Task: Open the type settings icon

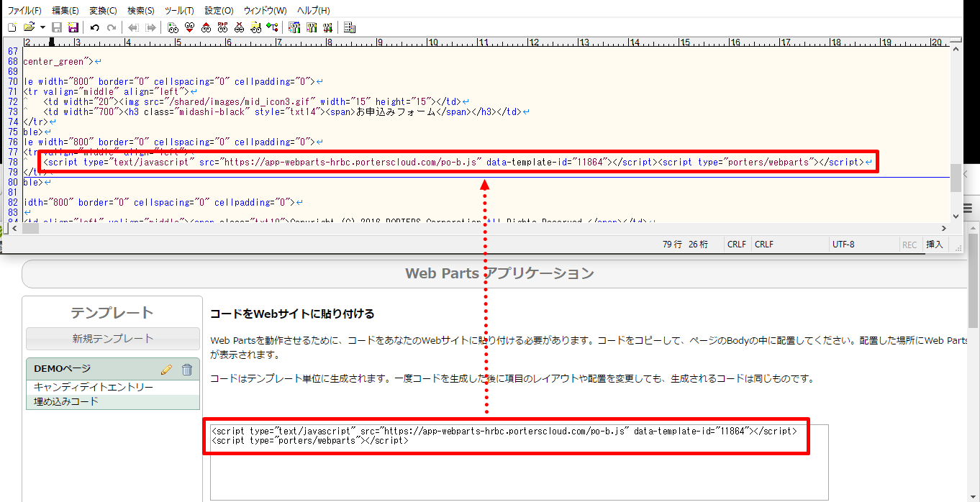Action: [312, 27]
